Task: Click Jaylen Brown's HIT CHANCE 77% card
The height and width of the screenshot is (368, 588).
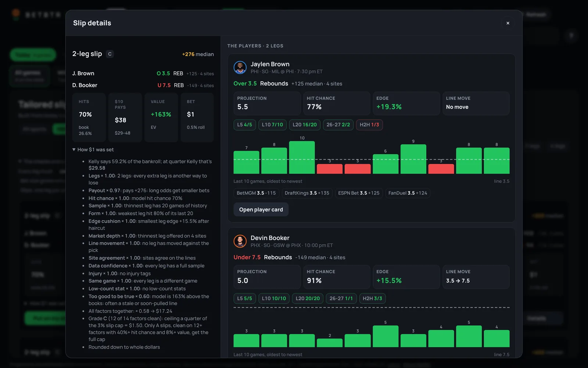Action: (x=337, y=103)
